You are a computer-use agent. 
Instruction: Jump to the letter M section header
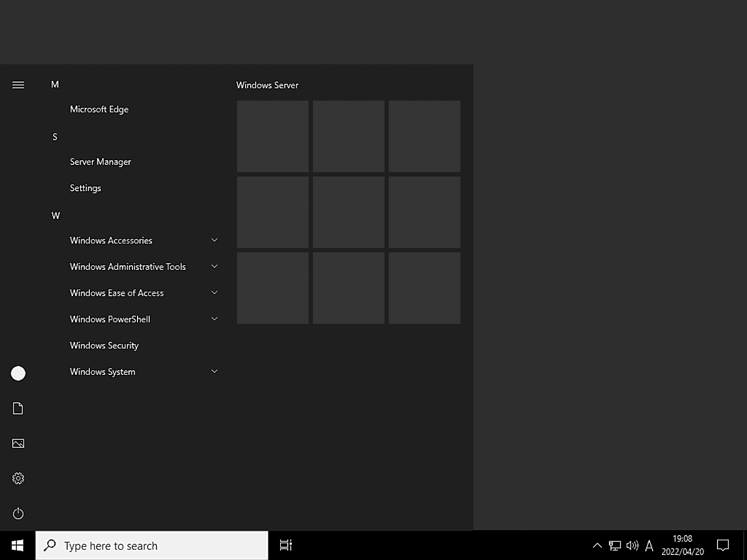pyautogui.click(x=55, y=84)
